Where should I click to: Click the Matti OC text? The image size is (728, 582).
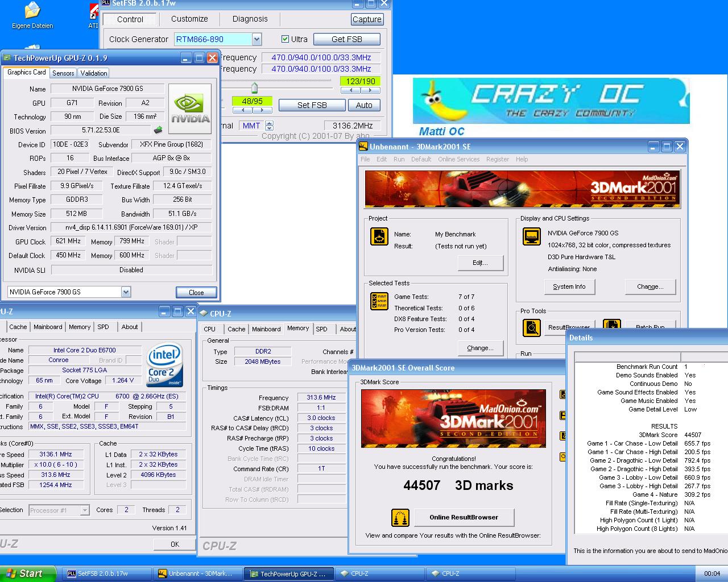(x=441, y=131)
